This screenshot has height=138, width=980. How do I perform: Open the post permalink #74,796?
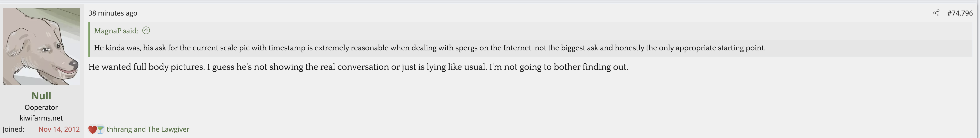tap(960, 13)
